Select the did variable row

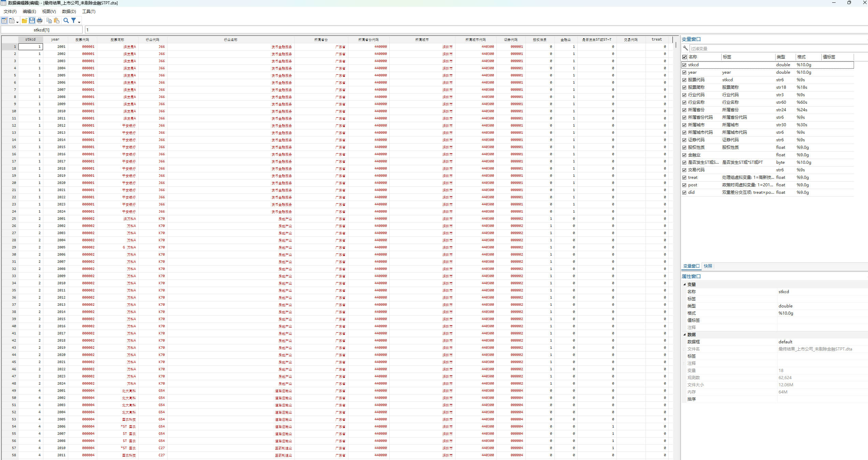pos(692,192)
